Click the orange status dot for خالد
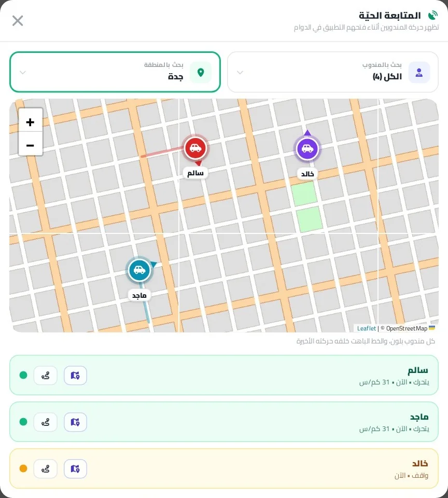Screen dimensions: 448x498 coord(23,468)
